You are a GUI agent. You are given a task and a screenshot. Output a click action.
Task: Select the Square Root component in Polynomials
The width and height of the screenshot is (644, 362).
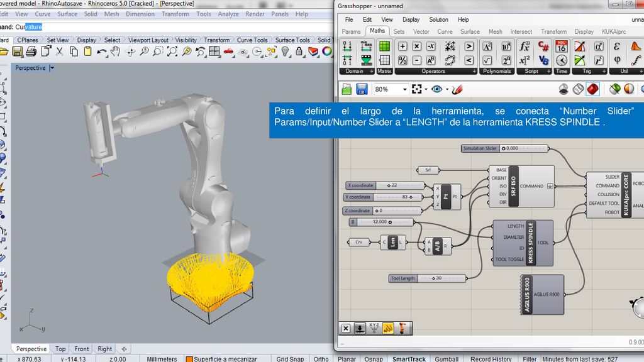[487, 60]
